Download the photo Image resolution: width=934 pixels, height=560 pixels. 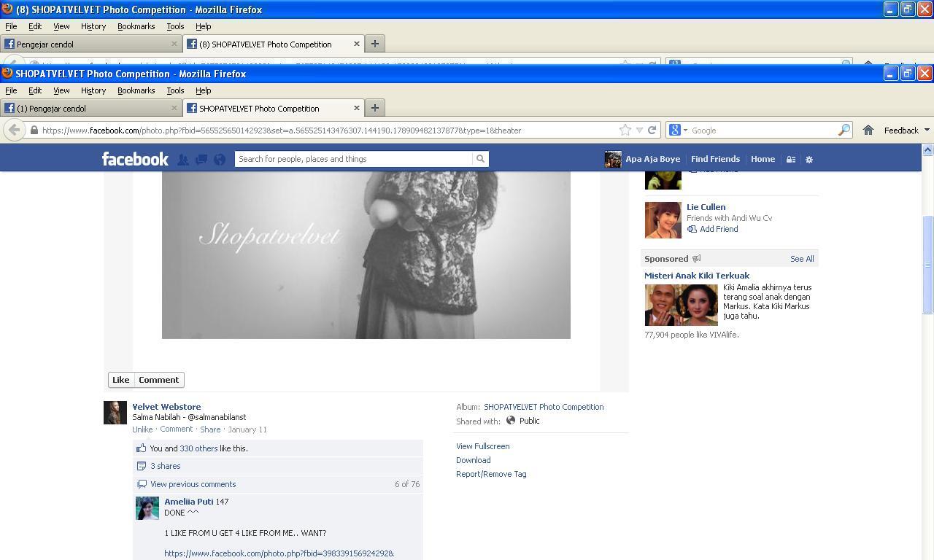point(473,460)
